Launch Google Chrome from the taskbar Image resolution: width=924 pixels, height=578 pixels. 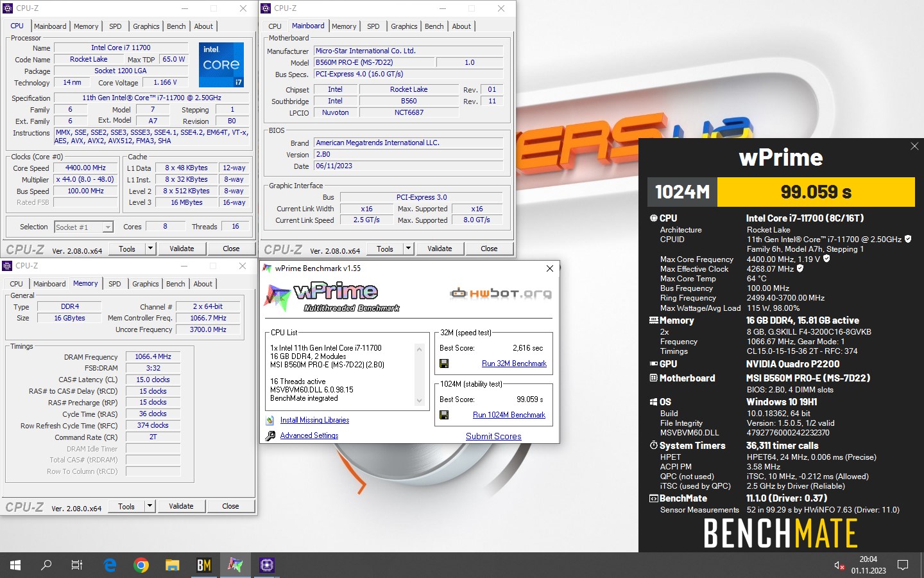click(x=141, y=565)
